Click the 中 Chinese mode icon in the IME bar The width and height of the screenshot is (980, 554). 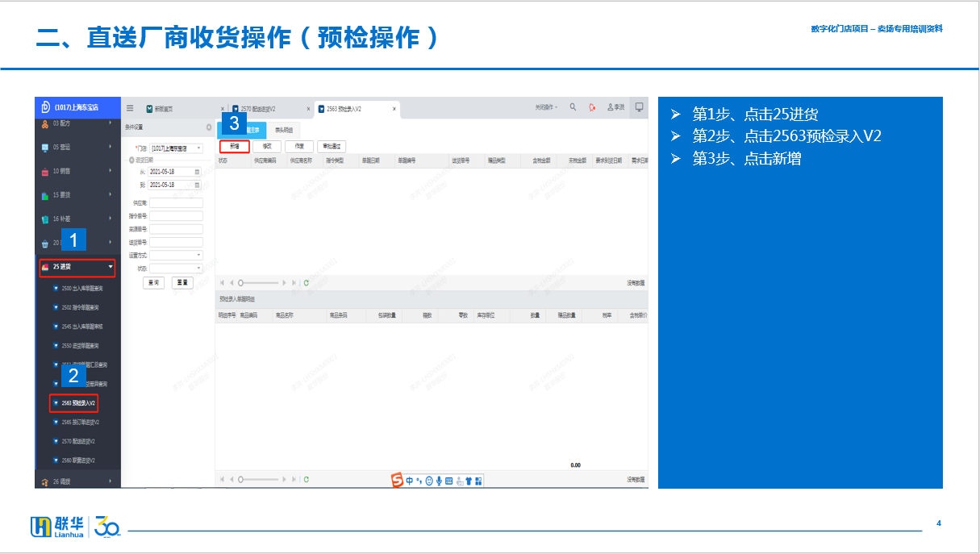pos(409,481)
